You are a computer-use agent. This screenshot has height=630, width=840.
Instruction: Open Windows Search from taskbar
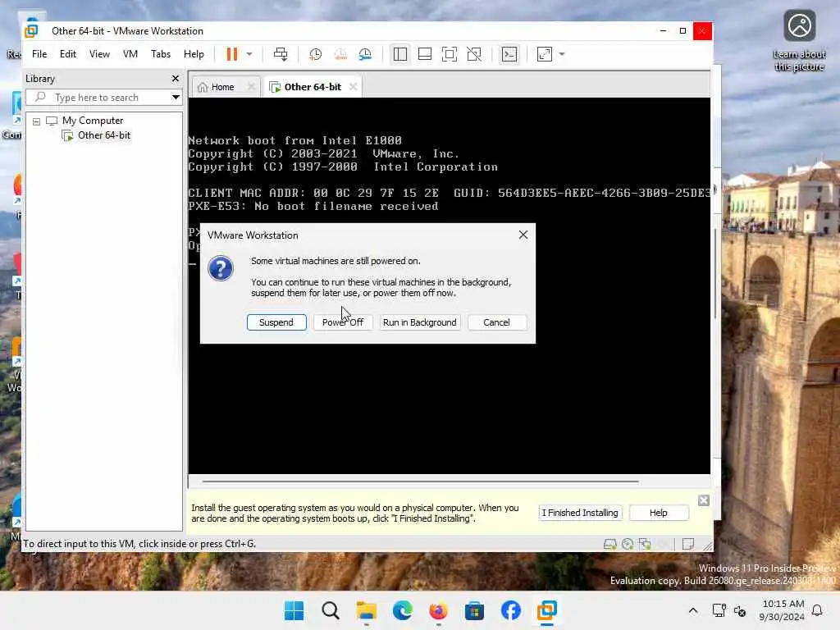(x=331, y=610)
